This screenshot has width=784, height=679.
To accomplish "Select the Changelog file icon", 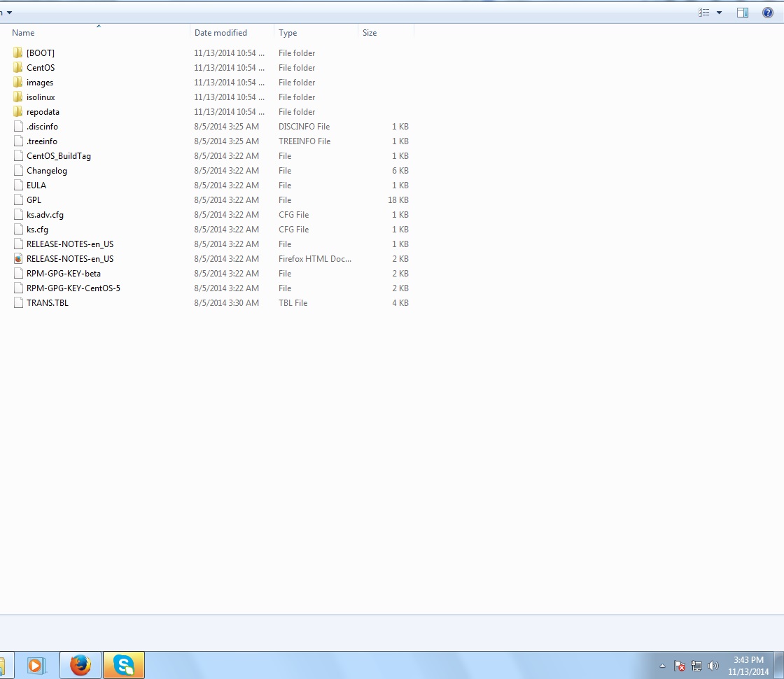I will [18, 170].
